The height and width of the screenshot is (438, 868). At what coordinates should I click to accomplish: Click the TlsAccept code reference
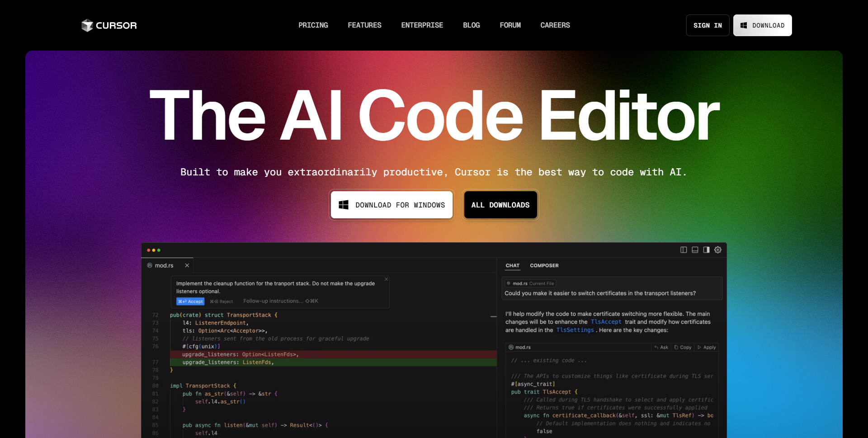tap(606, 322)
